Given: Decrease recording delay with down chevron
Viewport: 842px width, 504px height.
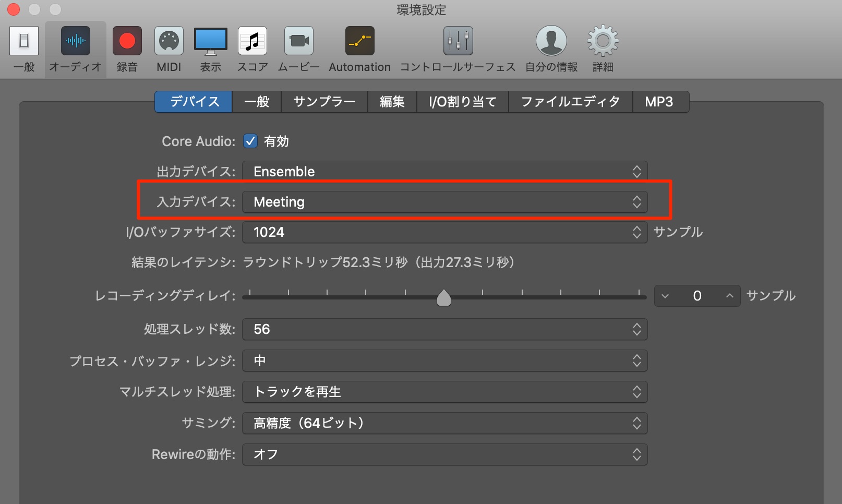Looking at the screenshot, I should 665,296.
